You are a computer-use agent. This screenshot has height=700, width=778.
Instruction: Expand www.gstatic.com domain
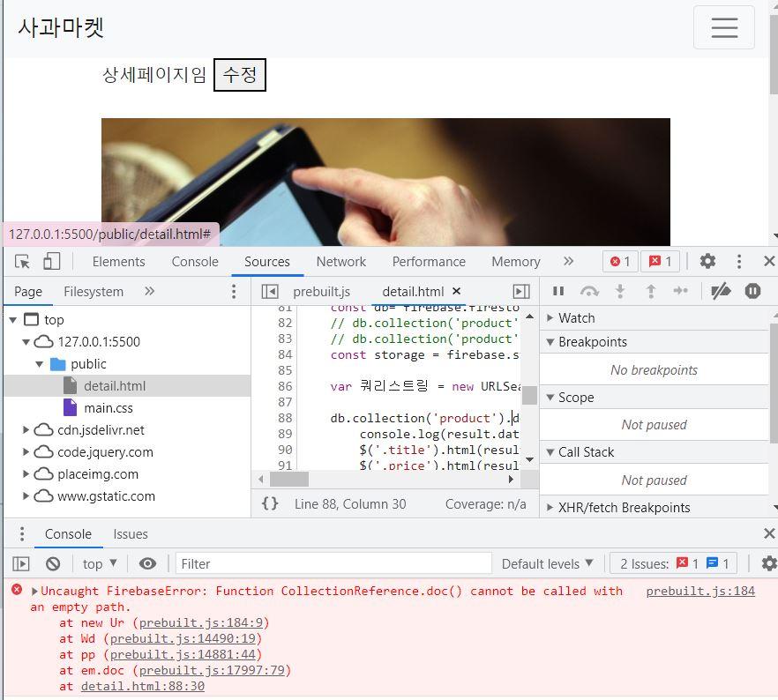(x=26, y=495)
